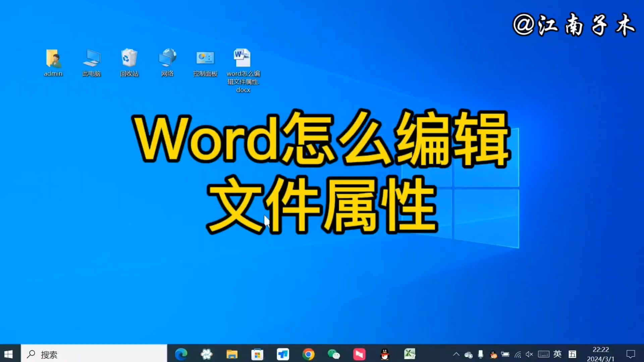The height and width of the screenshot is (362, 644).
Task: Open the Wi-Fi network flyout
Action: [x=518, y=354]
